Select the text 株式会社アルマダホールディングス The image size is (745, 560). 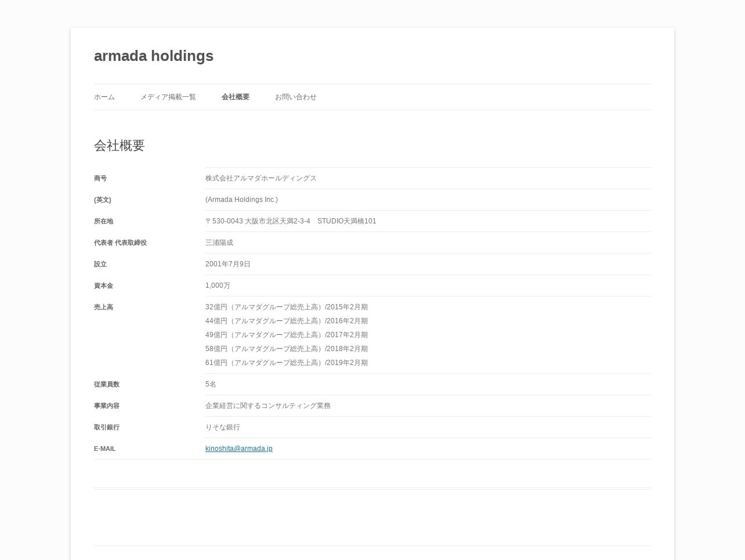coord(261,178)
